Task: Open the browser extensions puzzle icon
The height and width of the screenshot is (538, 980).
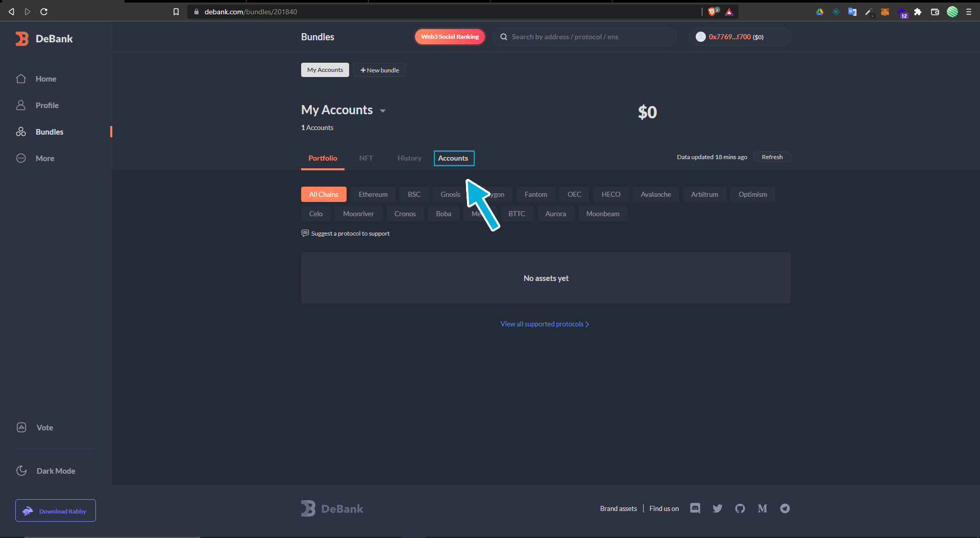Action: click(x=918, y=12)
